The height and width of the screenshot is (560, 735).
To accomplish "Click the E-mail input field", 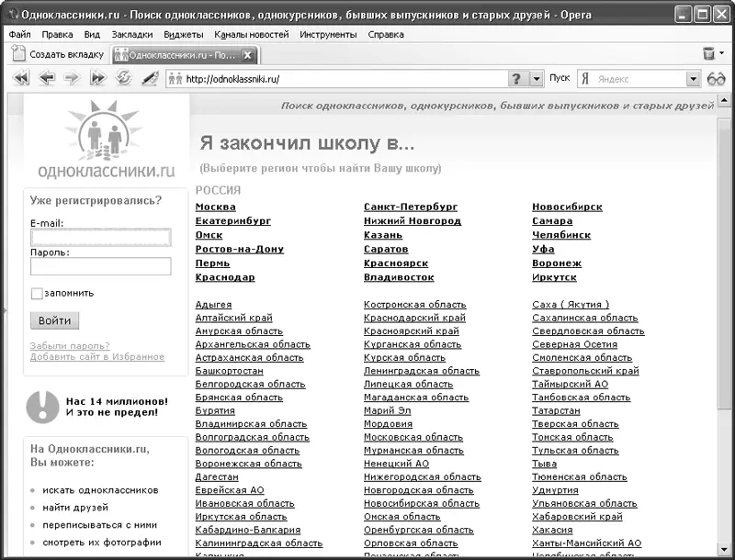I will click(x=101, y=238).
